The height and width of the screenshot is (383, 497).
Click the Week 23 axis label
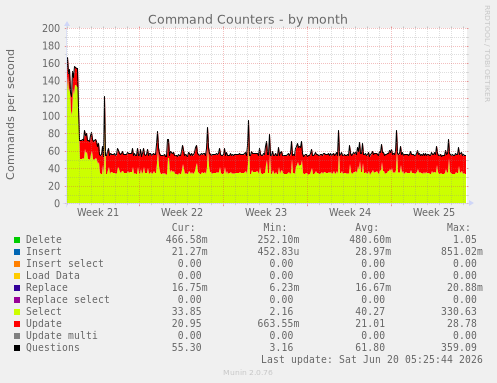point(266,212)
